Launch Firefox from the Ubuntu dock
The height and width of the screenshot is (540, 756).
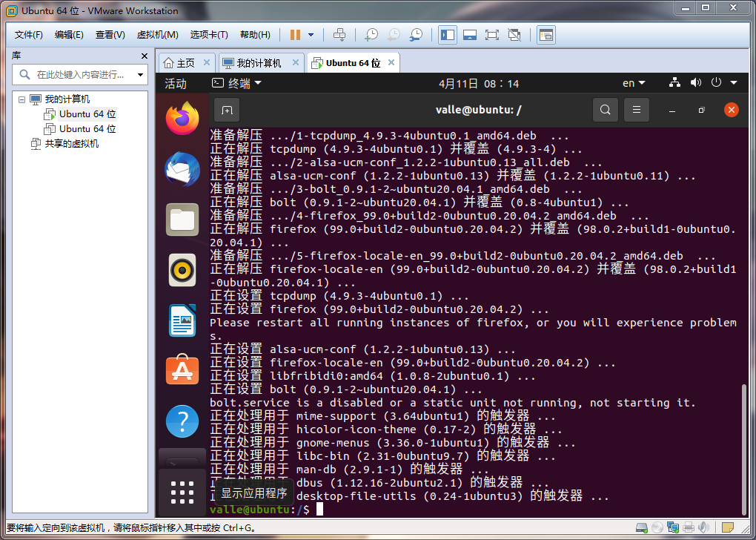(x=182, y=118)
